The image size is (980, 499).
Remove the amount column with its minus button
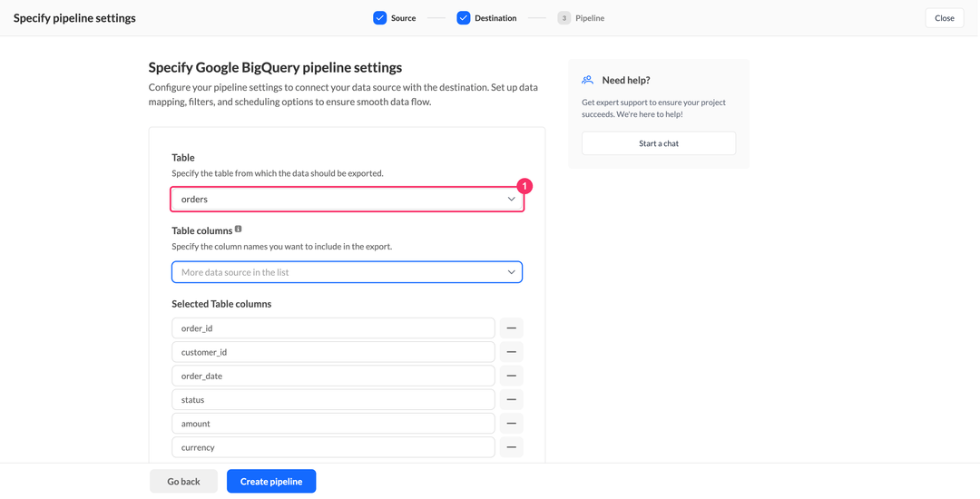tap(511, 424)
